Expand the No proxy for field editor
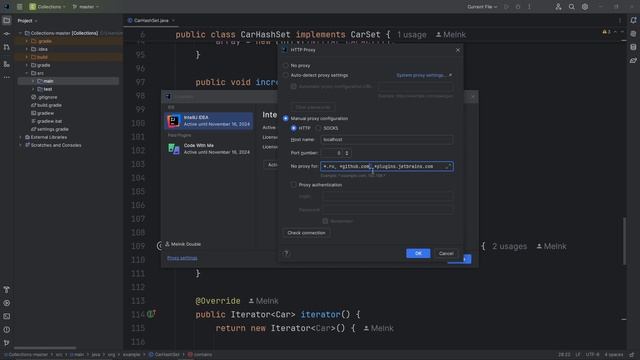Viewport: 640px width, 360px height. point(448,166)
